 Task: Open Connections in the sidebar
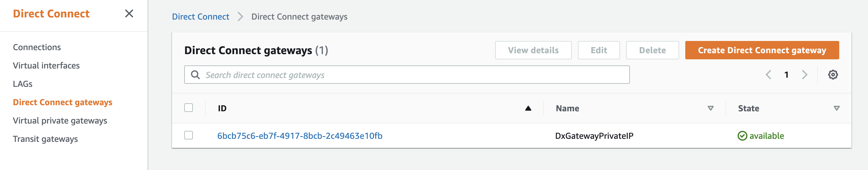[x=37, y=47]
